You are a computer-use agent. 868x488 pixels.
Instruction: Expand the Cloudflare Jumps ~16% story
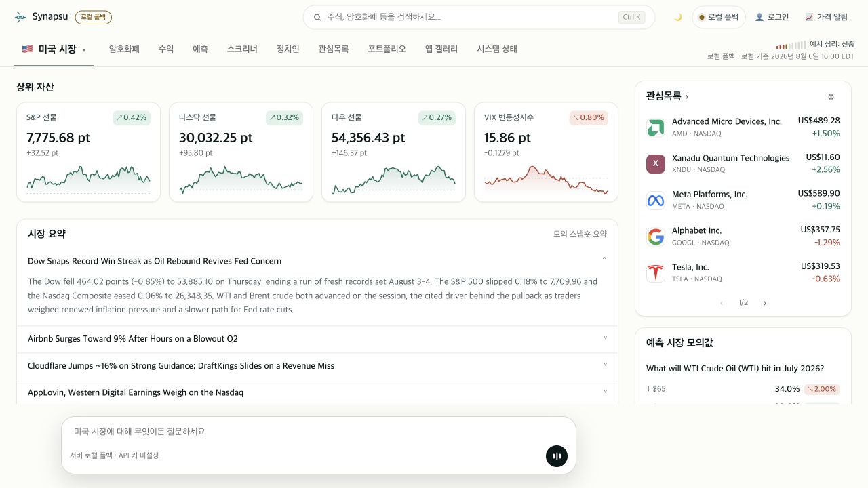point(317,366)
